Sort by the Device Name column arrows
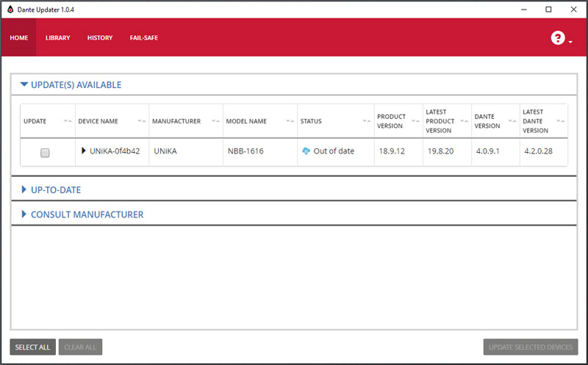This screenshot has width=588, height=365. (142, 121)
